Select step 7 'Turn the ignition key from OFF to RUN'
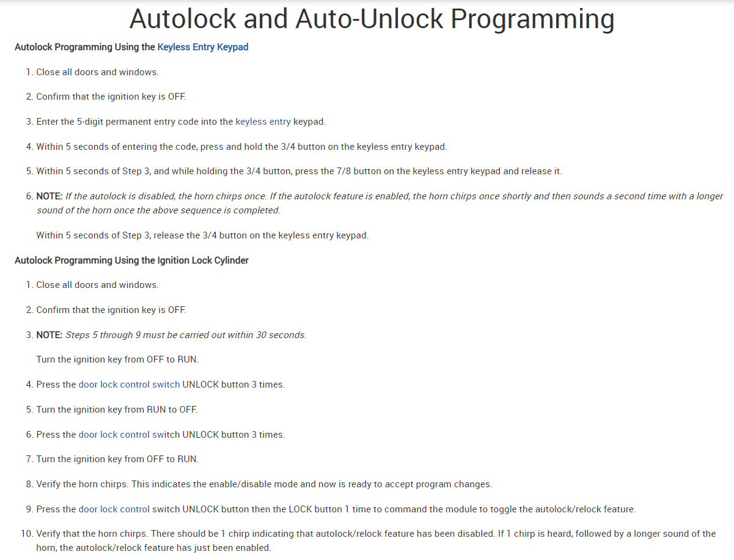 [117, 459]
